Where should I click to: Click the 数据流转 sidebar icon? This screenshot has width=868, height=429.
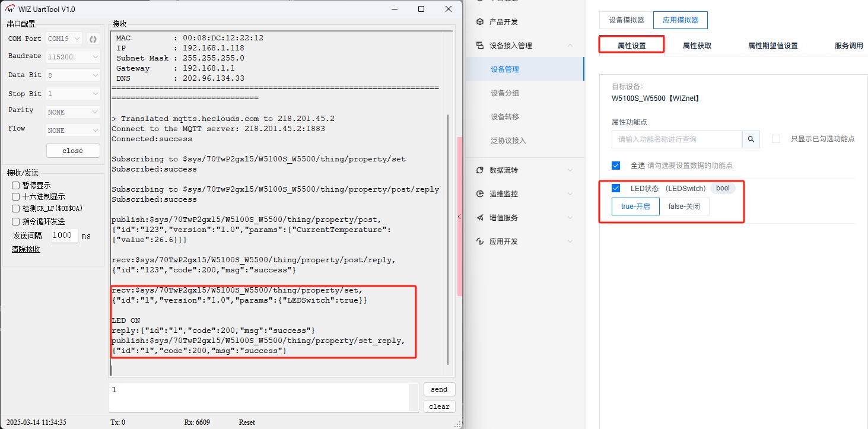click(480, 170)
